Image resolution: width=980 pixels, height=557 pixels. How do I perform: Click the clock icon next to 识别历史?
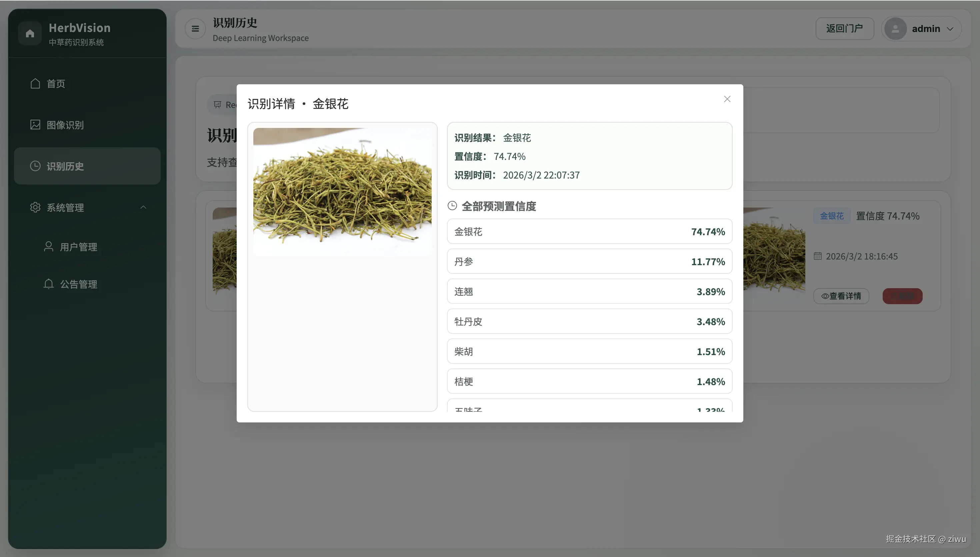[x=36, y=166]
